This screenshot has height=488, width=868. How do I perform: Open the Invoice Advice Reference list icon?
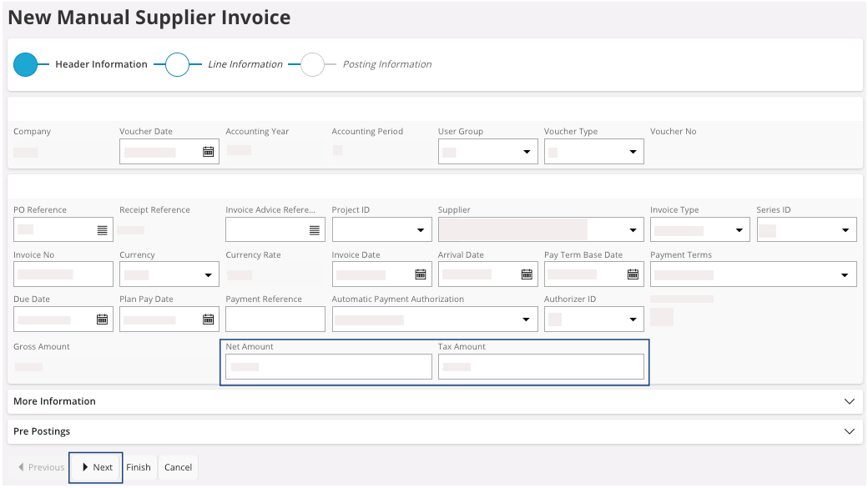315,229
